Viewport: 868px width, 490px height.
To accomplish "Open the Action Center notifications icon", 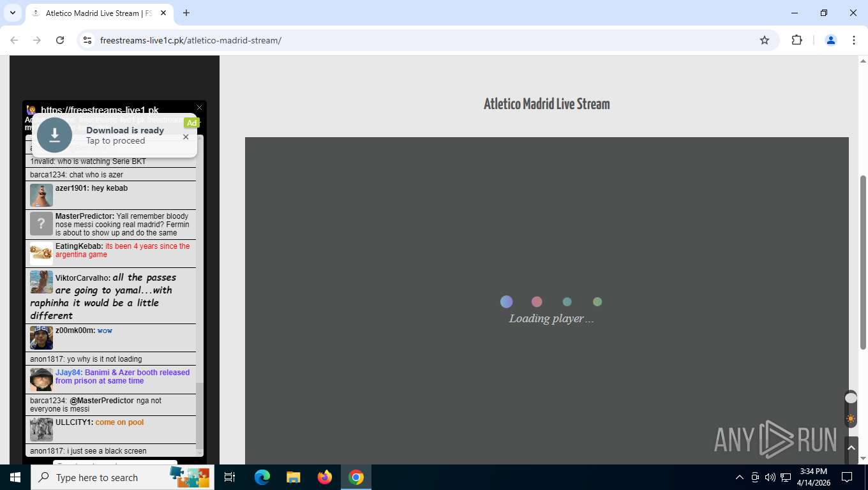I will (x=847, y=477).
